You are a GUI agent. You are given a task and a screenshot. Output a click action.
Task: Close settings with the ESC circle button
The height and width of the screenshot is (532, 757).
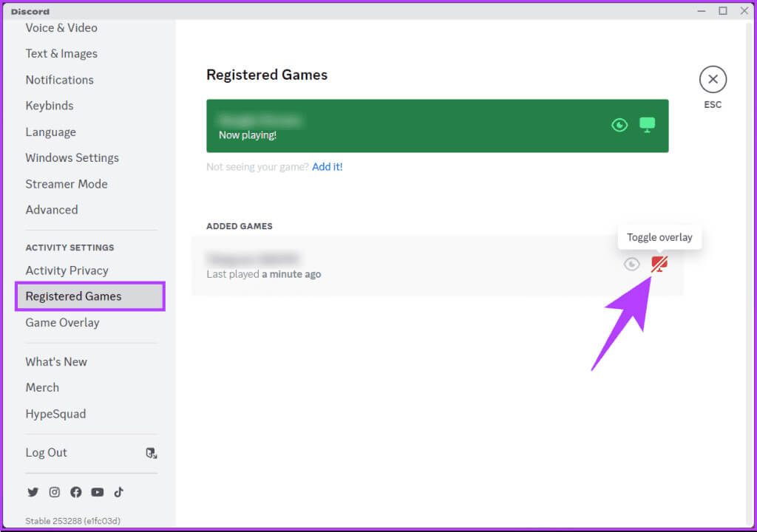713,79
